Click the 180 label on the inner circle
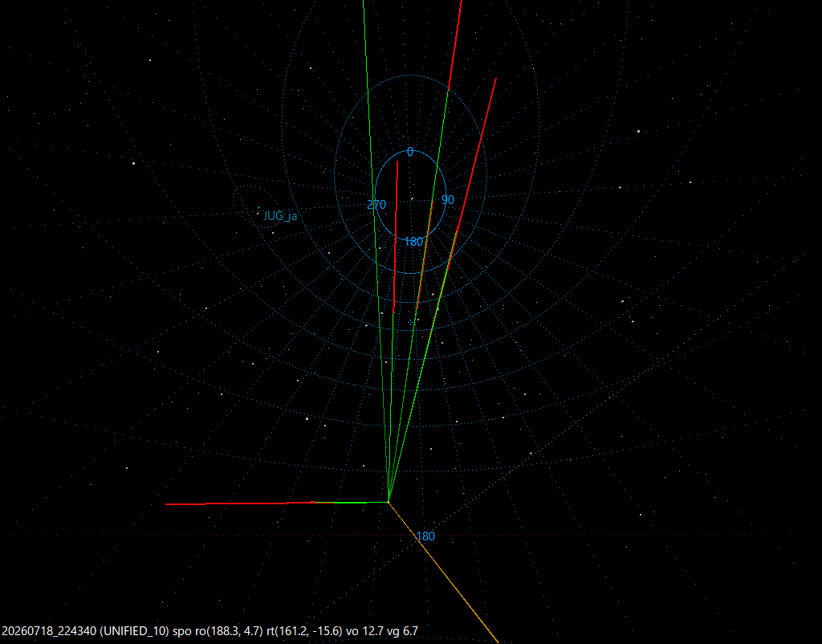The height and width of the screenshot is (644, 822). (413, 242)
